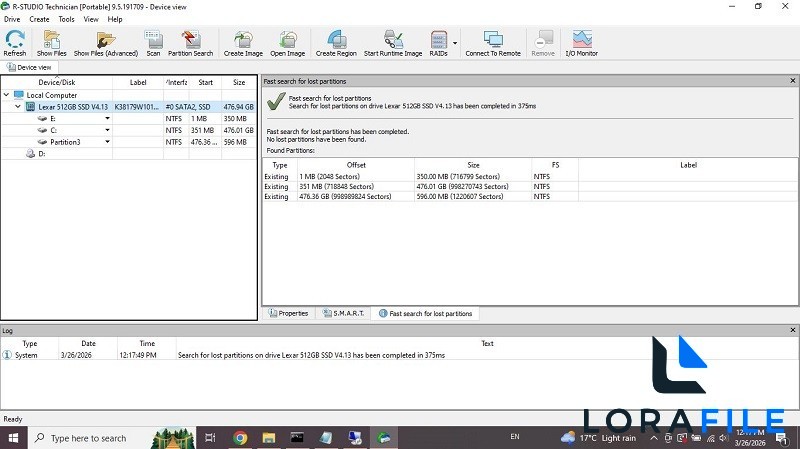Image resolution: width=800 pixels, height=449 pixels.
Task: Open the Help menu
Action: [x=115, y=19]
